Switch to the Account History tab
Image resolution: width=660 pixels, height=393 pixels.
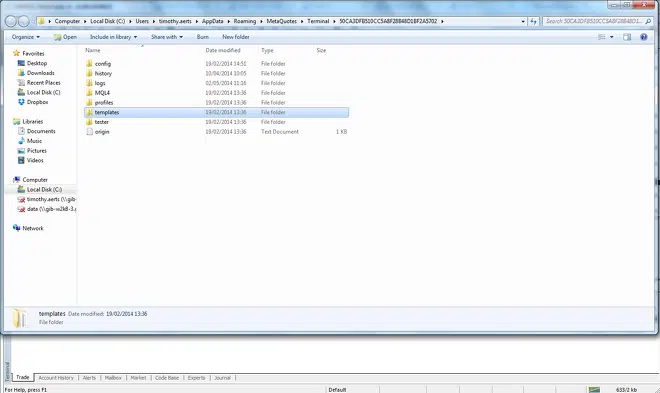coord(56,378)
